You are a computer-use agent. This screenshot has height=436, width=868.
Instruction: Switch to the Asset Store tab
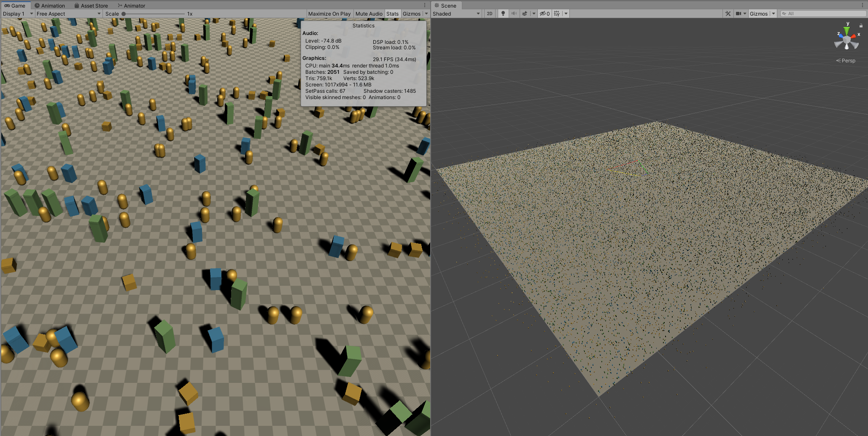(91, 5)
